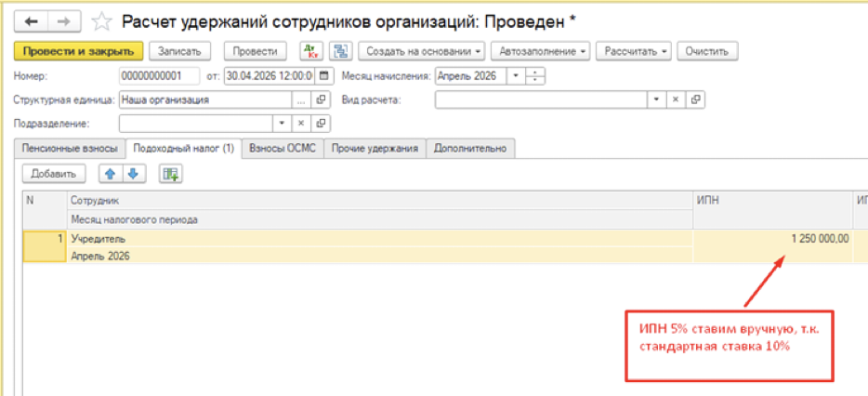The image size is (868, 396).
Task: Switch to the Пенсионные взносы tab
Action: 70,149
